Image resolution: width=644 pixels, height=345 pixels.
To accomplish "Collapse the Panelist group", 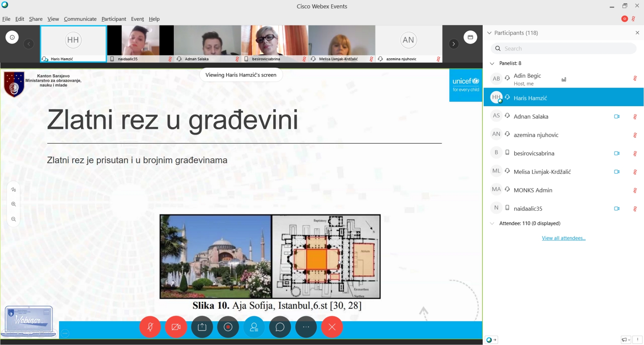I will [x=492, y=63].
